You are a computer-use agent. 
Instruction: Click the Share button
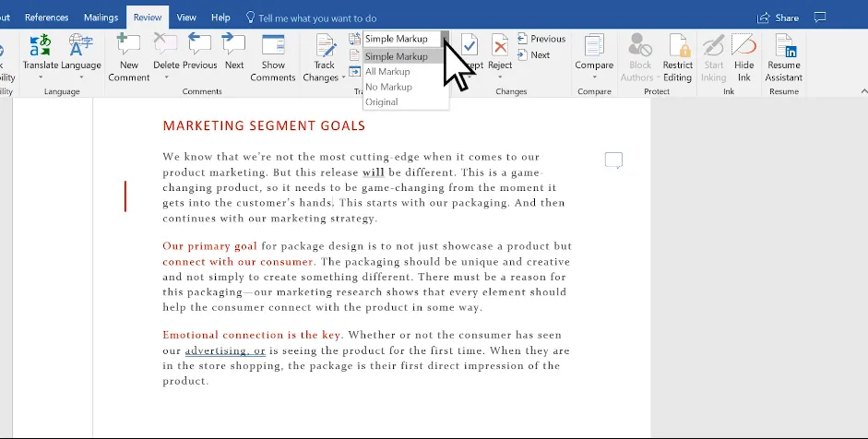point(778,18)
